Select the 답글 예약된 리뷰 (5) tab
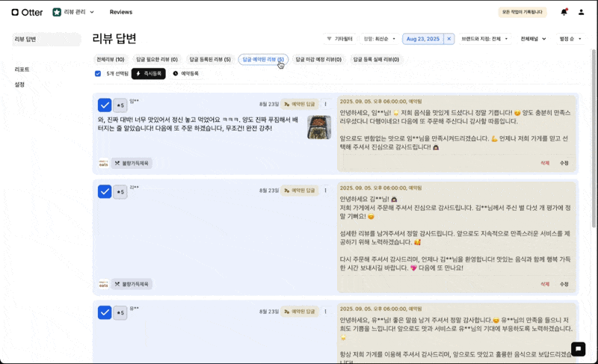Viewport: 598px width, 364px height. [x=263, y=60]
